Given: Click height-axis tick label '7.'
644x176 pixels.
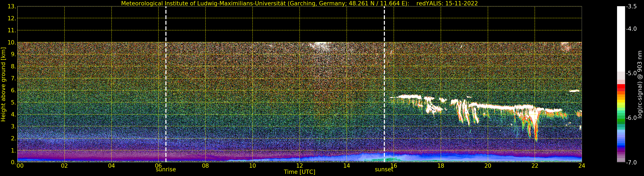Looking at the screenshot, I should pyautogui.click(x=13, y=78).
